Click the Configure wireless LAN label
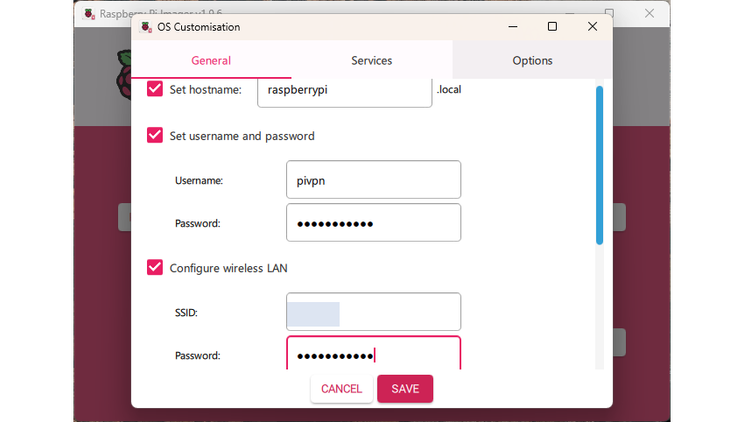The width and height of the screenshot is (744, 422). [x=228, y=268]
